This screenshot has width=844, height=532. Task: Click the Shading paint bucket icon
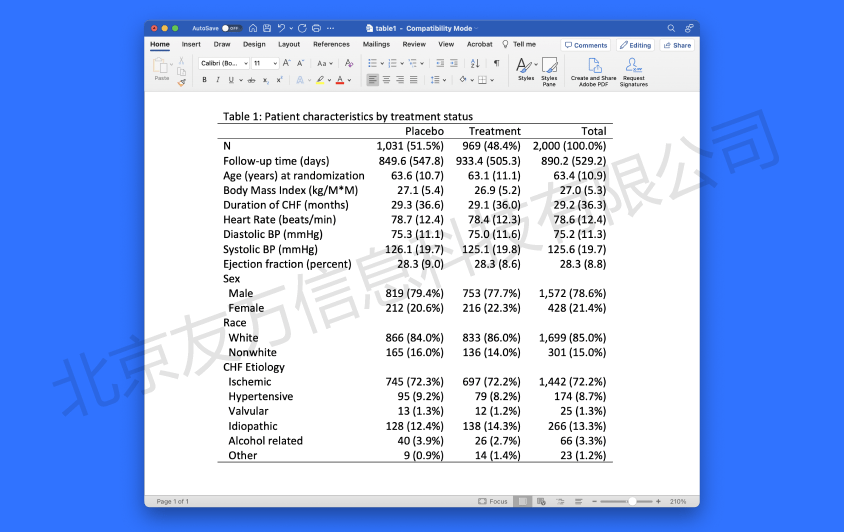click(x=462, y=80)
